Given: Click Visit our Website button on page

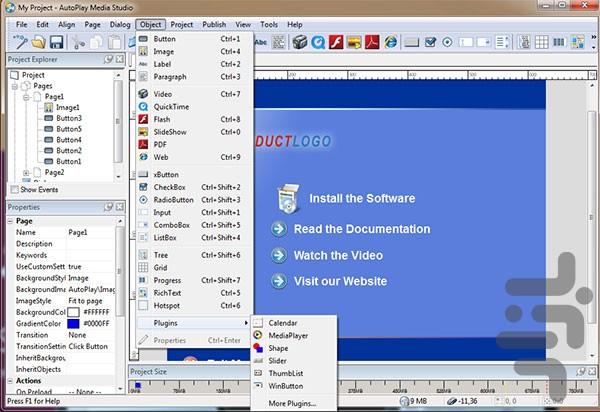Looking at the screenshot, I should click(x=329, y=281).
